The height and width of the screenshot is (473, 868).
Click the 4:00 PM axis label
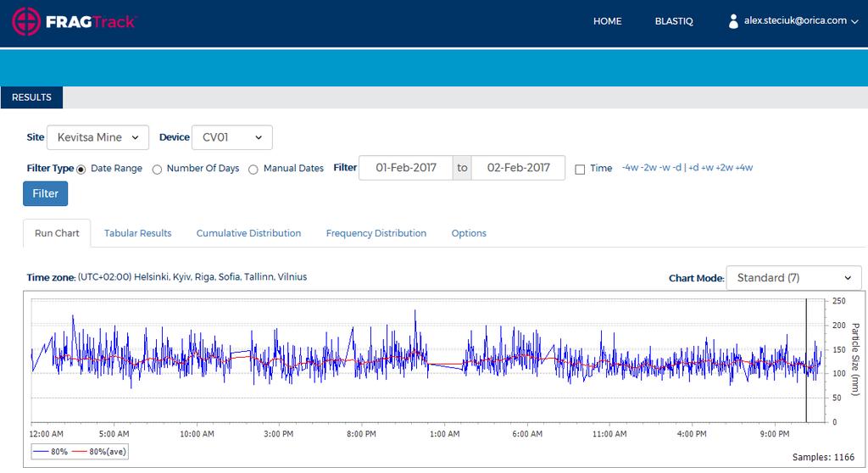692,434
